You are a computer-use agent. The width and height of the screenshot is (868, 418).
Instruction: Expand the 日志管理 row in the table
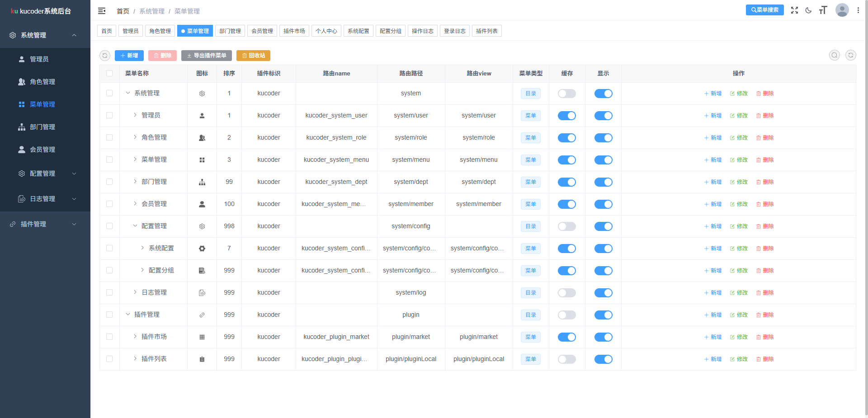click(135, 292)
